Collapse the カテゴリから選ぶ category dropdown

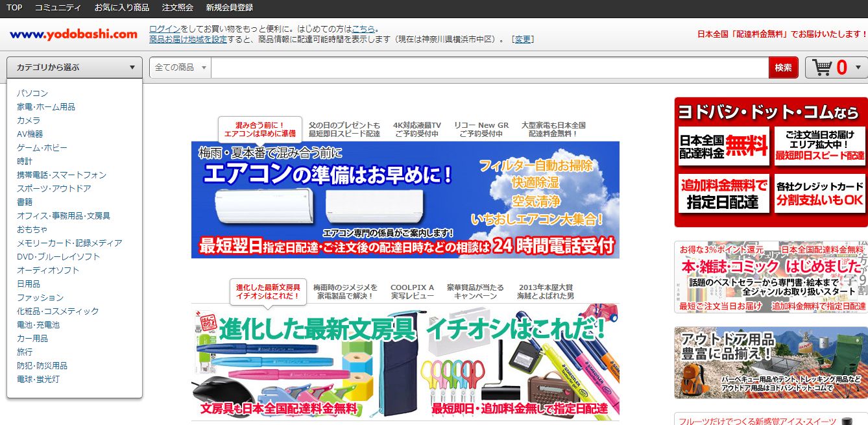[75, 67]
